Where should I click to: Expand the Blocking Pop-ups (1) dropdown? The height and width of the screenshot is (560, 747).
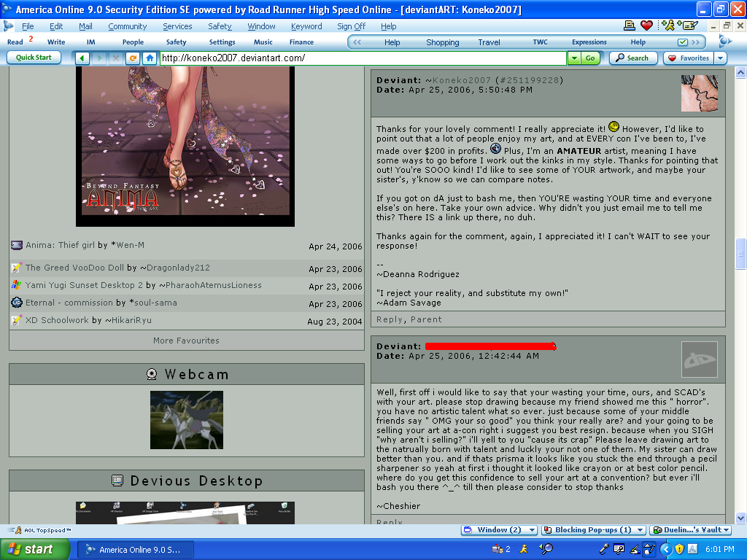pos(640,530)
